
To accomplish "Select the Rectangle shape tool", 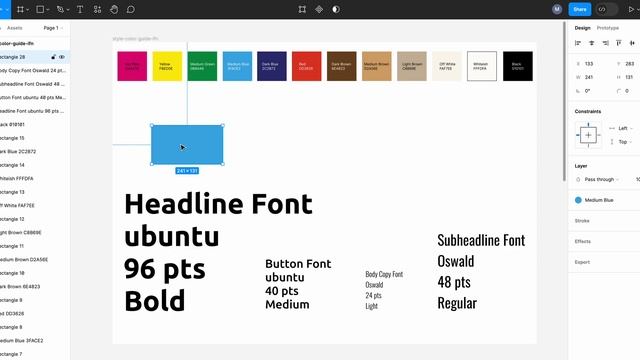I will click(x=40, y=9).
